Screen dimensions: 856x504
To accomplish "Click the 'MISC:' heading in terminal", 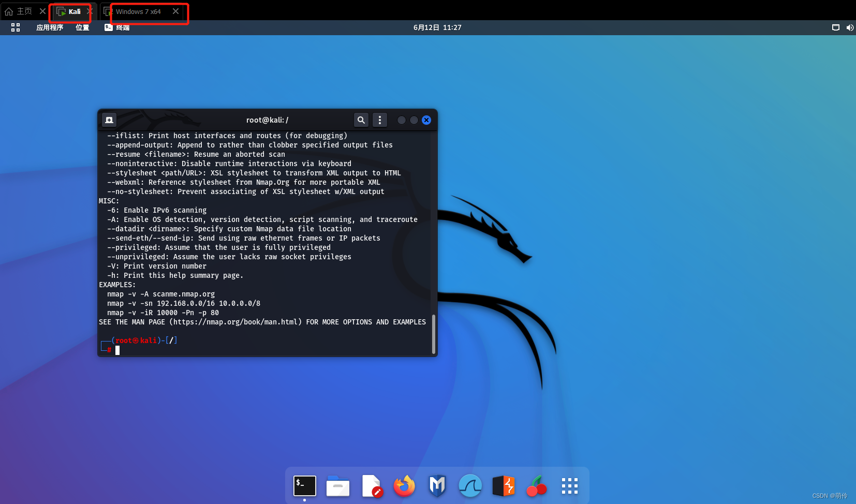I will click(x=109, y=201).
